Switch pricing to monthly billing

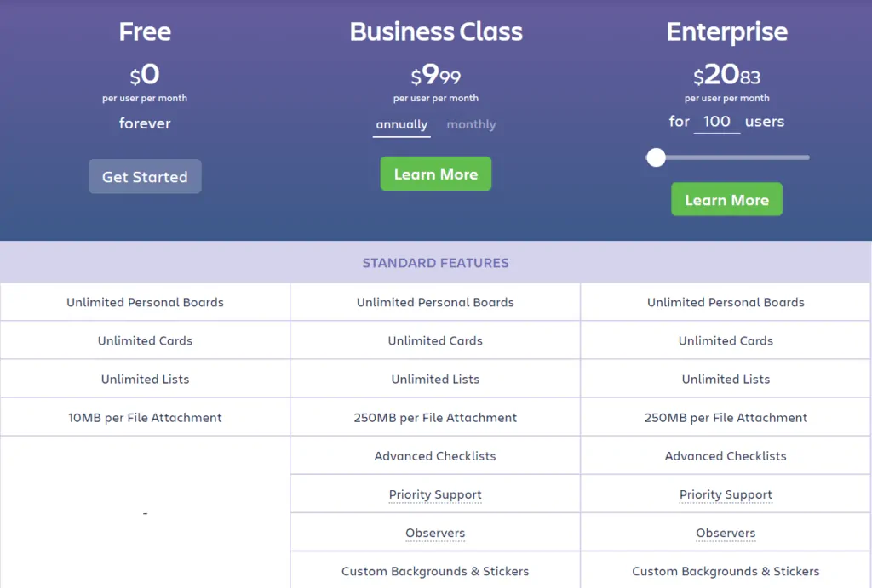(471, 124)
